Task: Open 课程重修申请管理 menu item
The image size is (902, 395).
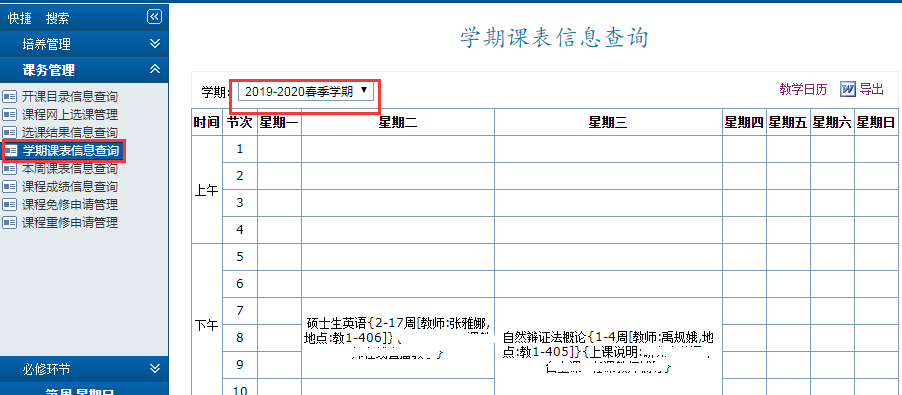Action: [70, 223]
